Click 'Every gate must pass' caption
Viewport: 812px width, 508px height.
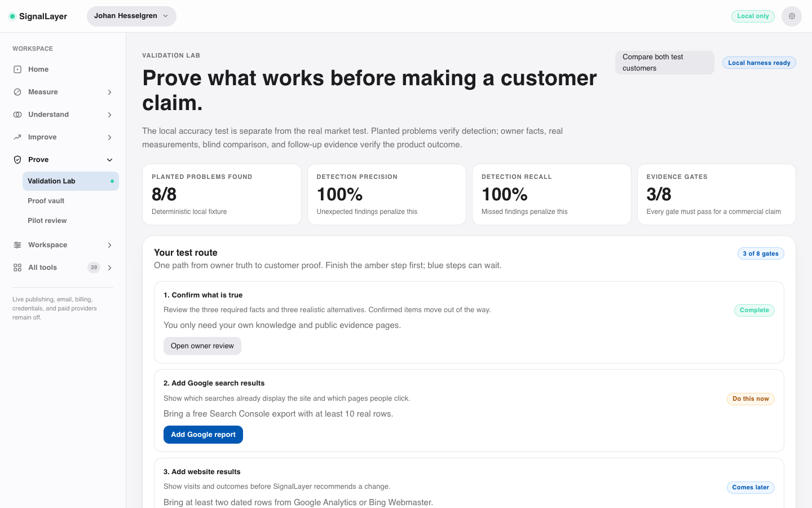[713, 212]
